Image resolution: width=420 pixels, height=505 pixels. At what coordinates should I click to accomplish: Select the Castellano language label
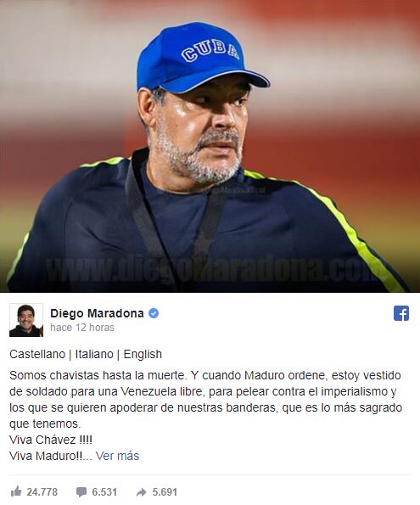(x=37, y=354)
